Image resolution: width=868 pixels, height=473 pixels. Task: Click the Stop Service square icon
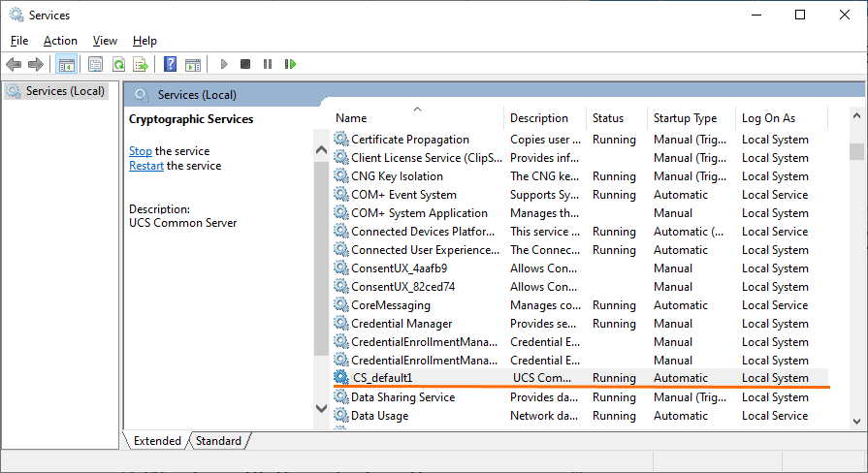coord(245,64)
